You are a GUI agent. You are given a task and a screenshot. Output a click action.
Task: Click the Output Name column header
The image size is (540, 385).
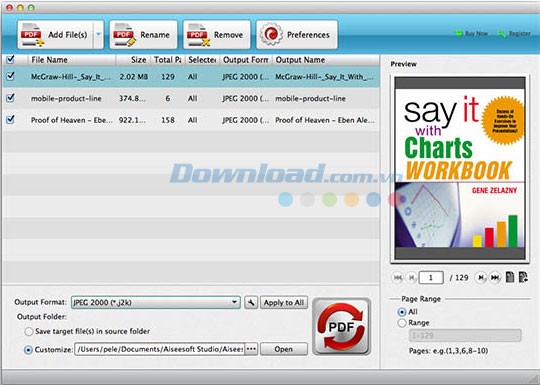coord(326,60)
